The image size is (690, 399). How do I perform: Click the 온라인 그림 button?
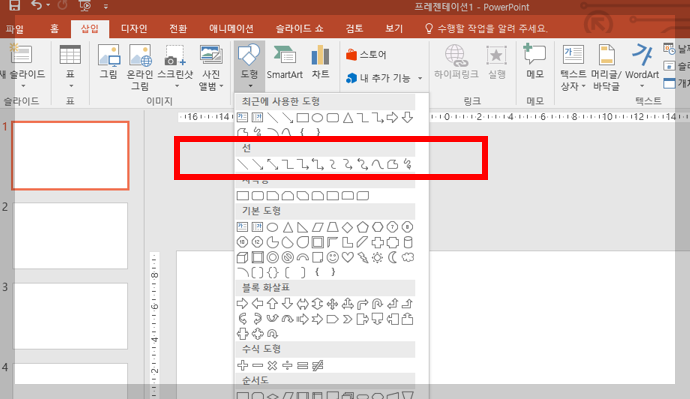coord(140,66)
